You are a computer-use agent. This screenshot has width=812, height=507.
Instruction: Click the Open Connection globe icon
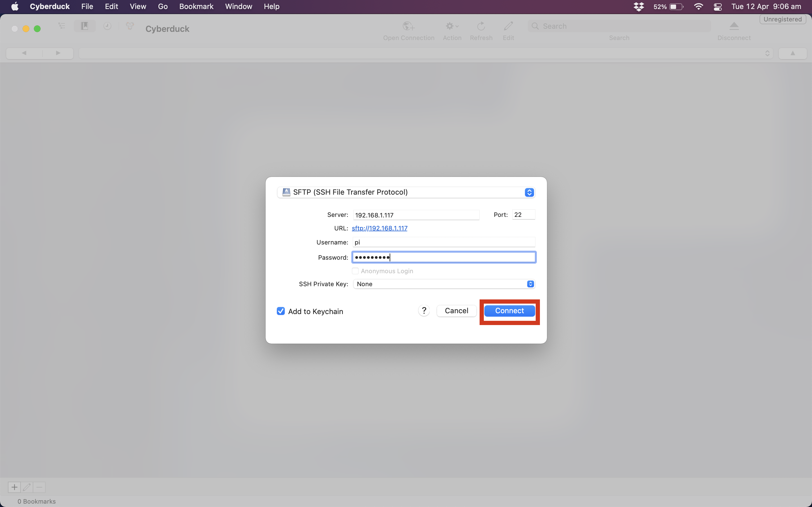click(x=408, y=26)
